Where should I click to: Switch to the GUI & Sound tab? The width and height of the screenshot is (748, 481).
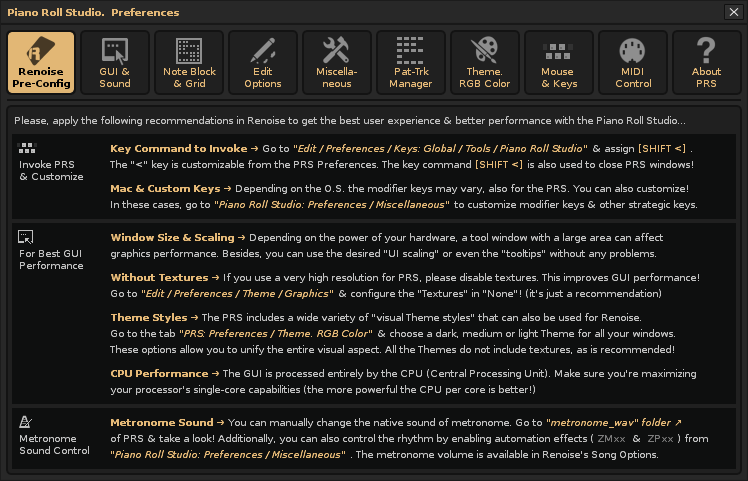click(x=115, y=62)
